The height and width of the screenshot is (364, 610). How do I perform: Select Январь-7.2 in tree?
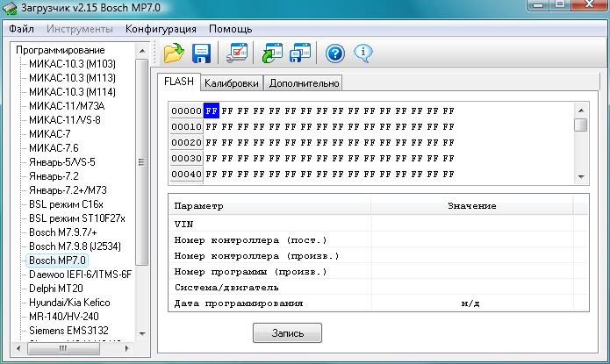[54, 176]
